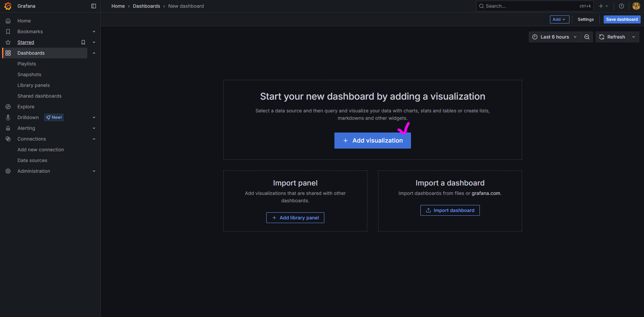
Task: Open the refresh interval dropdown arrow
Action: (x=634, y=37)
